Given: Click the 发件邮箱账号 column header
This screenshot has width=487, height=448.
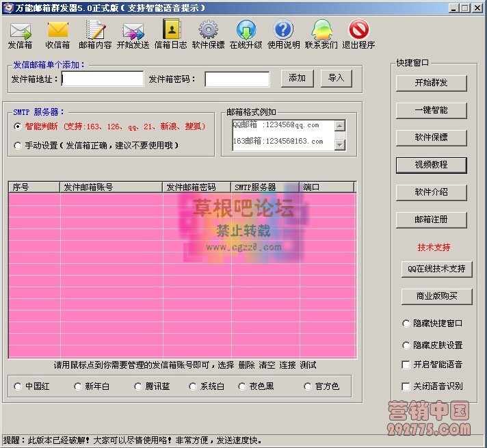Looking at the screenshot, I should pos(111,187).
